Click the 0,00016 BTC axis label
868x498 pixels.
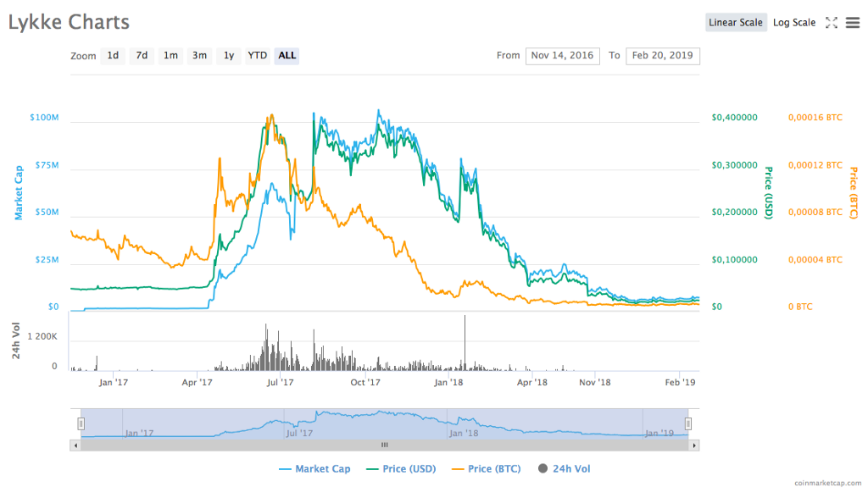click(815, 118)
